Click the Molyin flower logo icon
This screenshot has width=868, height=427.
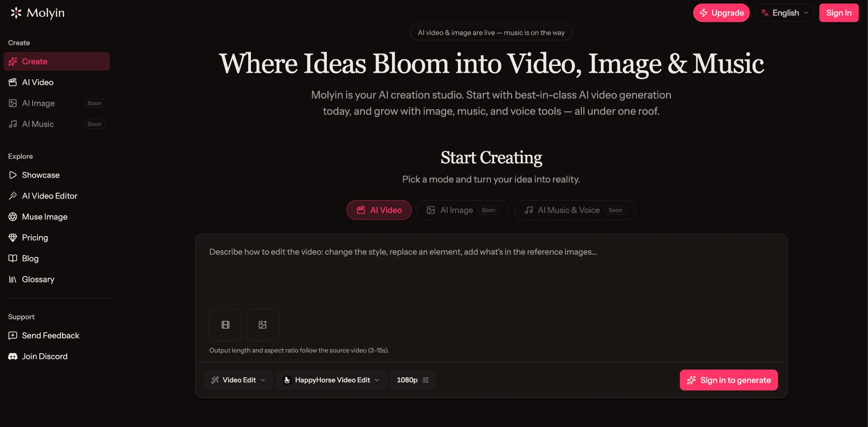16,13
